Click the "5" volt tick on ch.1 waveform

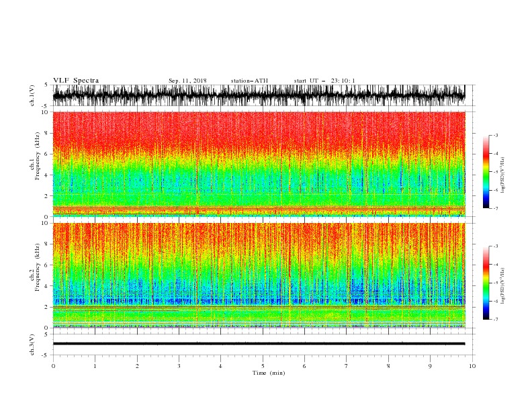pyautogui.click(x=46, y=85)
